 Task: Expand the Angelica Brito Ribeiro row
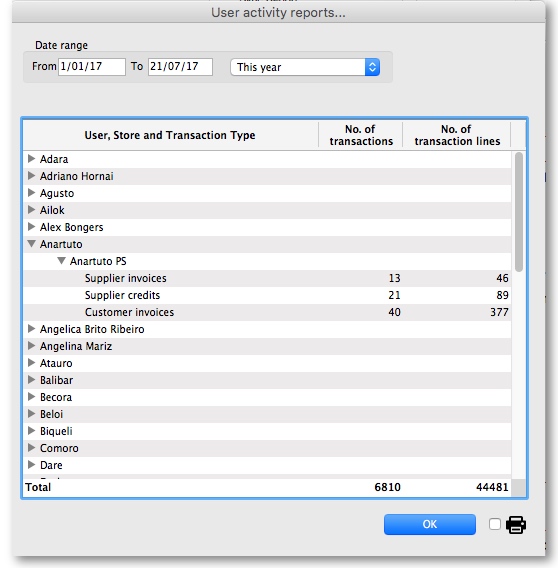pyautogui.click(x=32, y=329)
